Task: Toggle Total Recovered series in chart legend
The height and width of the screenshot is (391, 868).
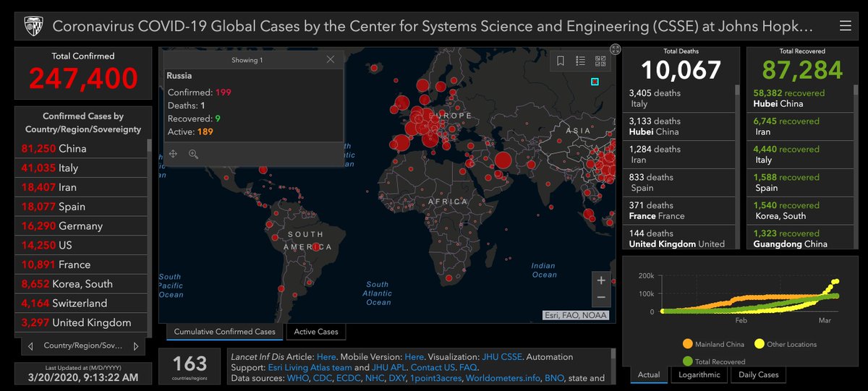Action: pos(713,361)
